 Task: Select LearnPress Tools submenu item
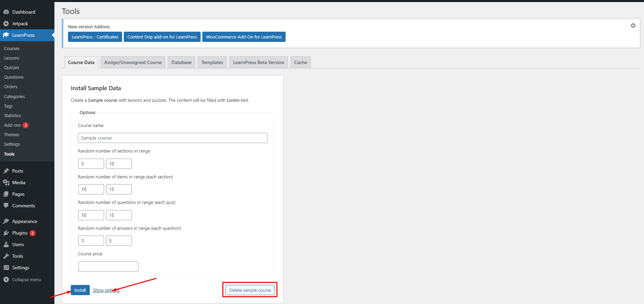point(9,154)
